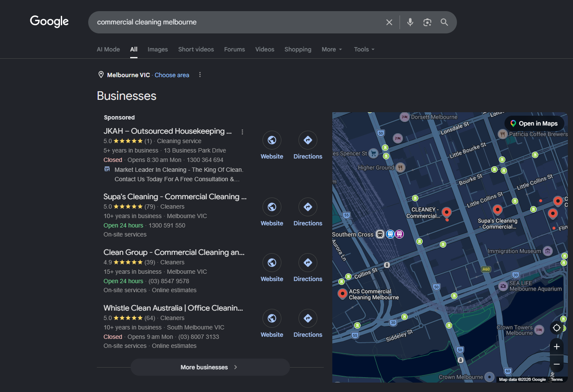Viewport: 573px width, 392px height.
Task: Expand the More search filters dropdown
Action: [332, 49]
